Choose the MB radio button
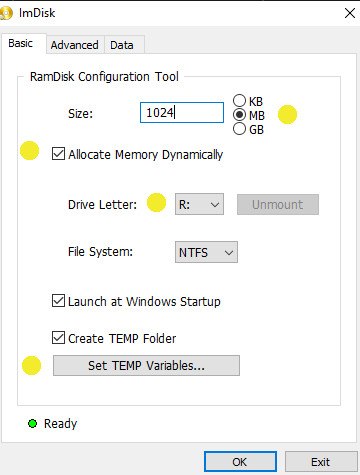The height and width of the screenshot is (475, 360). (239, 115)
